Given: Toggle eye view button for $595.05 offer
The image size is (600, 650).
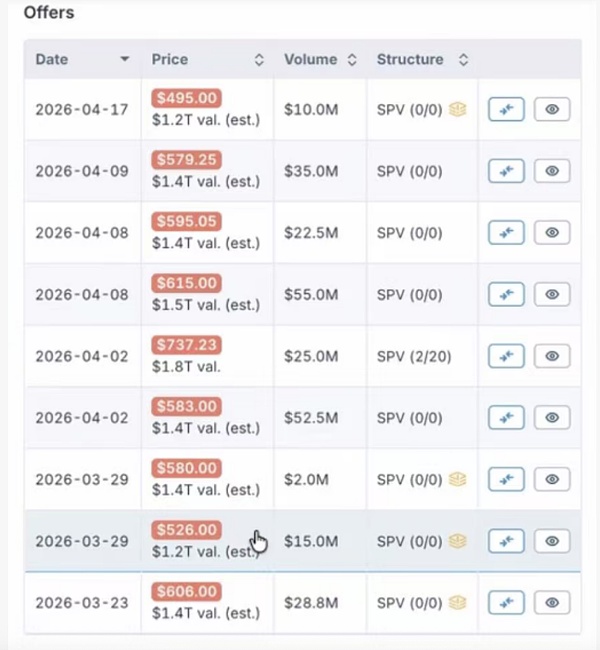Looking at the screenshot, I should point(552,233).
